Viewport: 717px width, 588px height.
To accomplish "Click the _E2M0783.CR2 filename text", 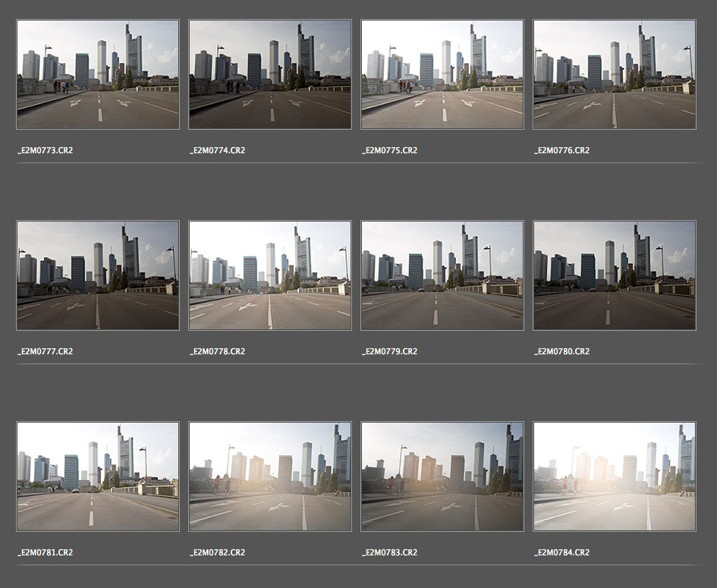I will click(x=389, y=552).
